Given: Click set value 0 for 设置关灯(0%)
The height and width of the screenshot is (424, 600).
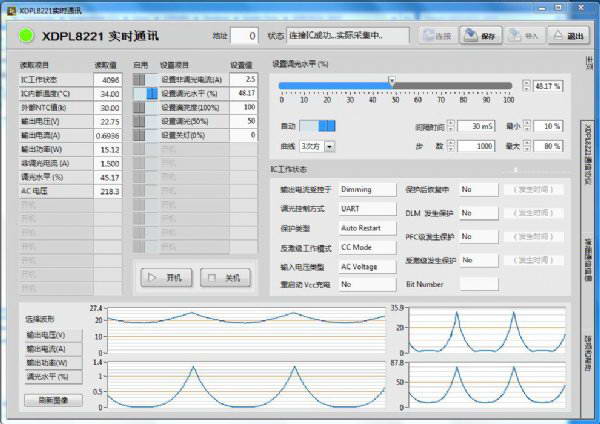Looking at the screenshot, I should click(243, 135).
